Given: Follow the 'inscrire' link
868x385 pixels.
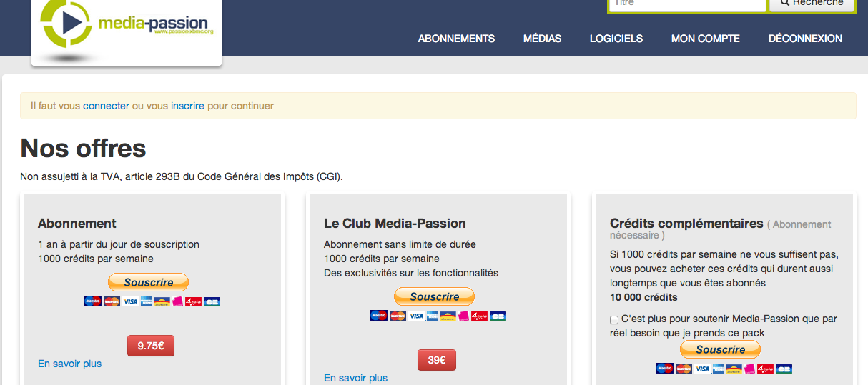Looking at the screenshot, I should (187, 106).
